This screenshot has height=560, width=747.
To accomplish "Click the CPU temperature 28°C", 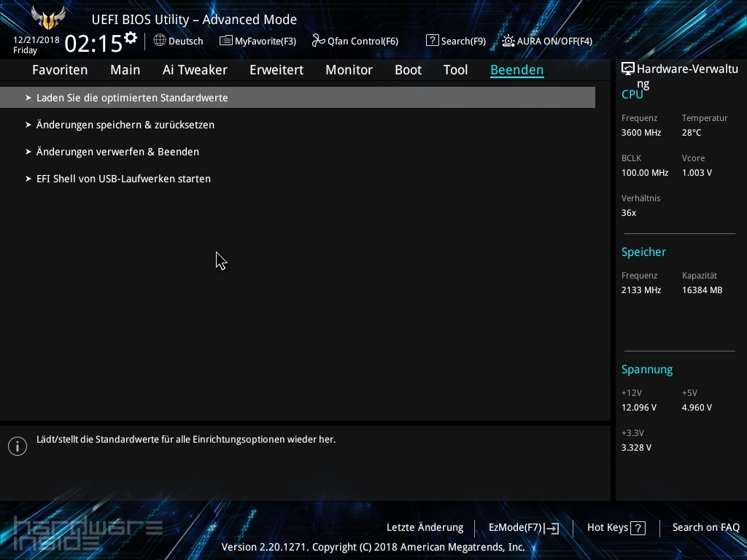I will point(692,133).
